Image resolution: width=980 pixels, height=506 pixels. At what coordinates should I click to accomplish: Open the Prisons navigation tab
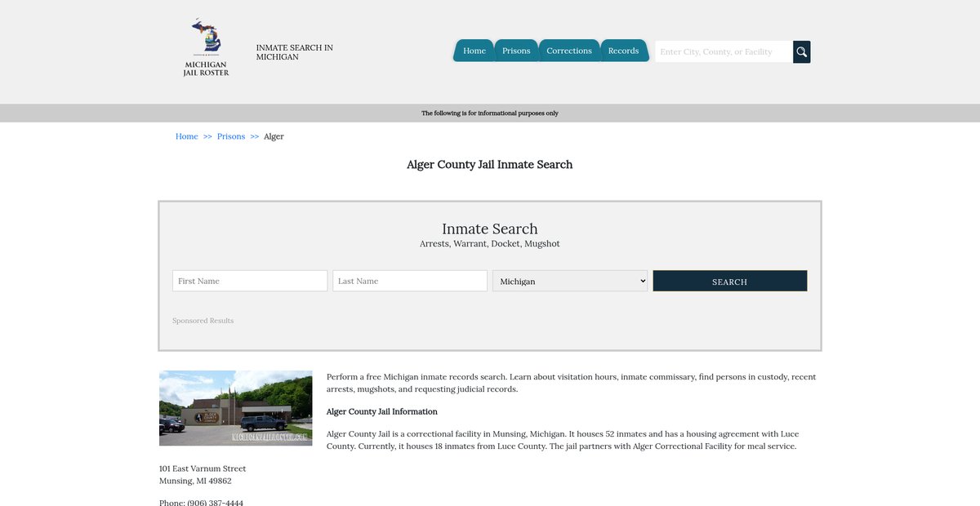click(516, 51)
